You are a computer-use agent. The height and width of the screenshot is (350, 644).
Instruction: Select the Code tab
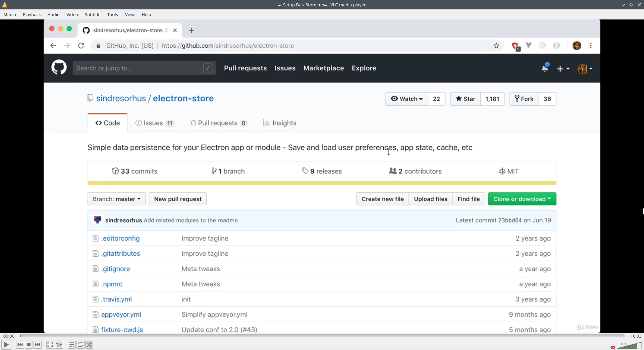click(108, 123)
